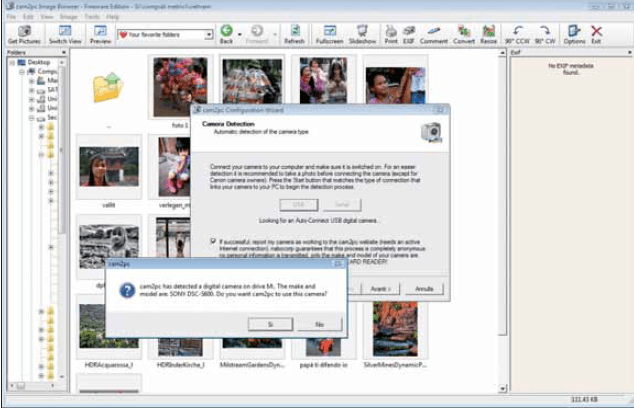Click the greyed Forward arrow icon
The height and width of the screenshot is (408, 634).
click(x=257, y=31)
